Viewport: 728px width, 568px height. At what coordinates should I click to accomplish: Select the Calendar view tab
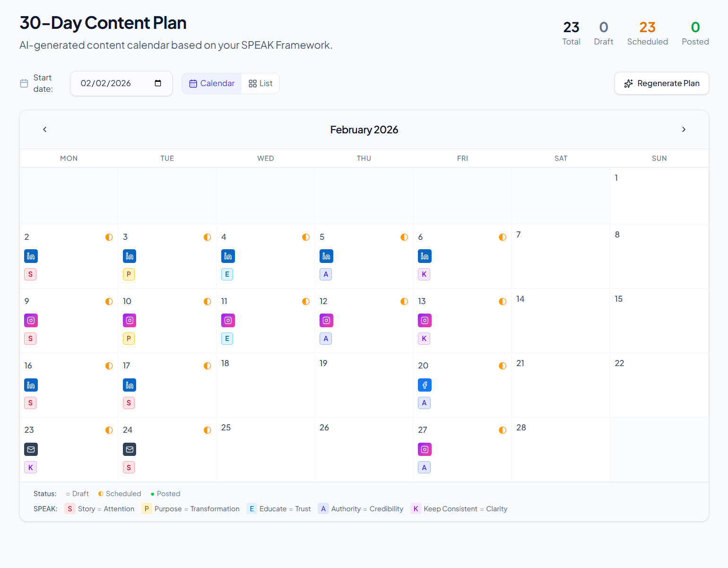pyautogui.click(x=211, y=83)
